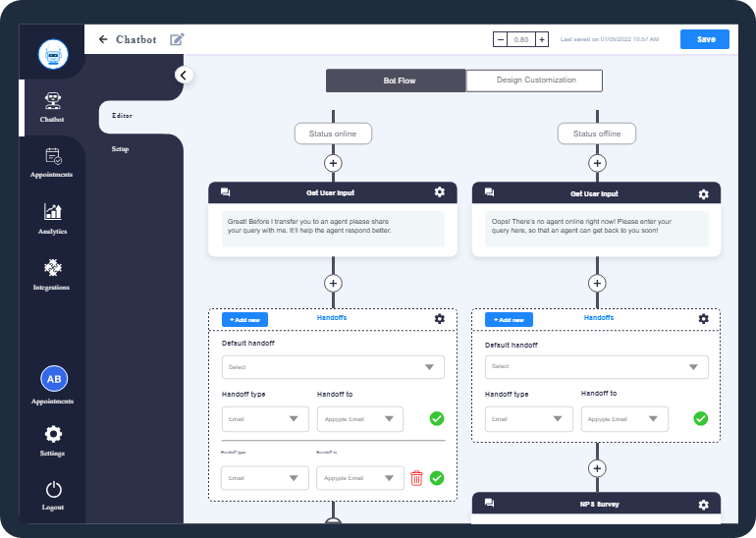This screenshot has width=756, height=538.
Task: Open settings gear of offline Get User Input
Action: [703, 193]
